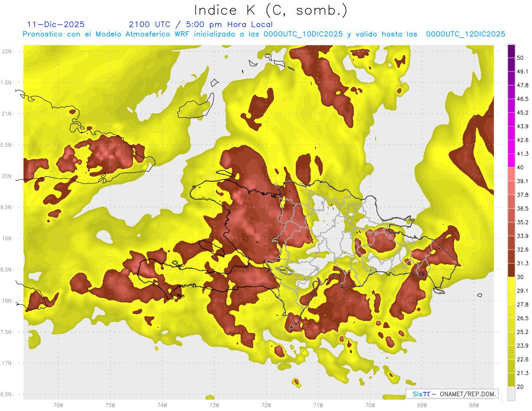Pick the olive swatch between 20 and 21.3
532x411 pixels.
[x=511, y=380]
